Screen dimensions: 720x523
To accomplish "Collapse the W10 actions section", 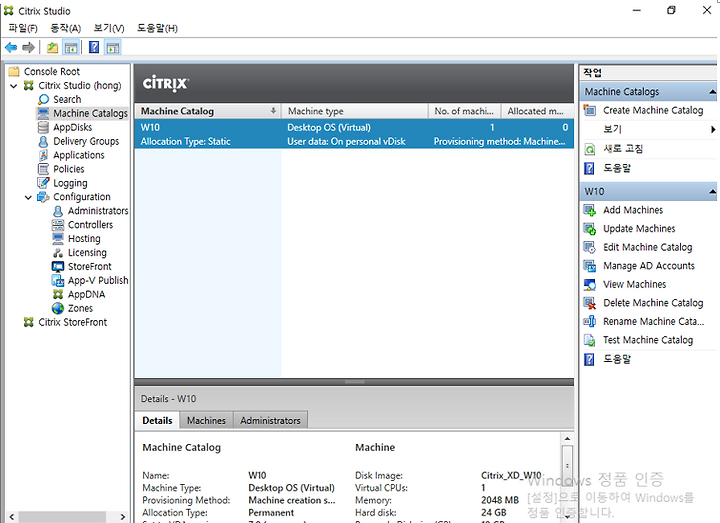I will (712, 191).
